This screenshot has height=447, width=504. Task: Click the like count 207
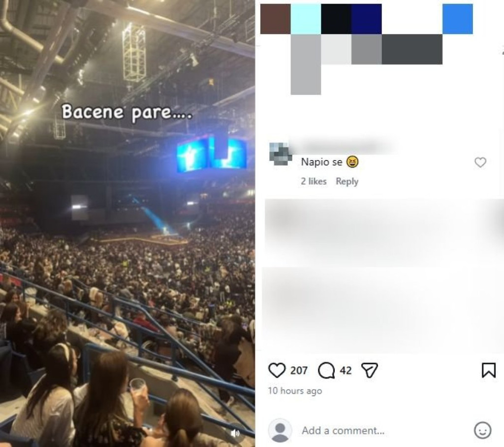click(299, 371)
